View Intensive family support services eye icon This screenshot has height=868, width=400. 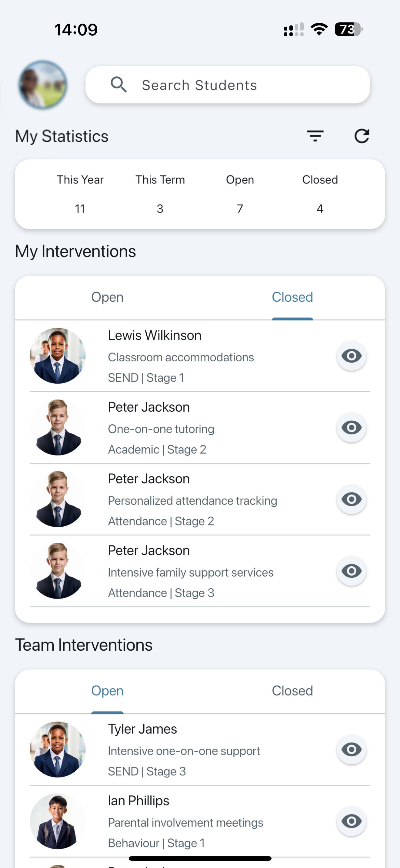point(351,571)
